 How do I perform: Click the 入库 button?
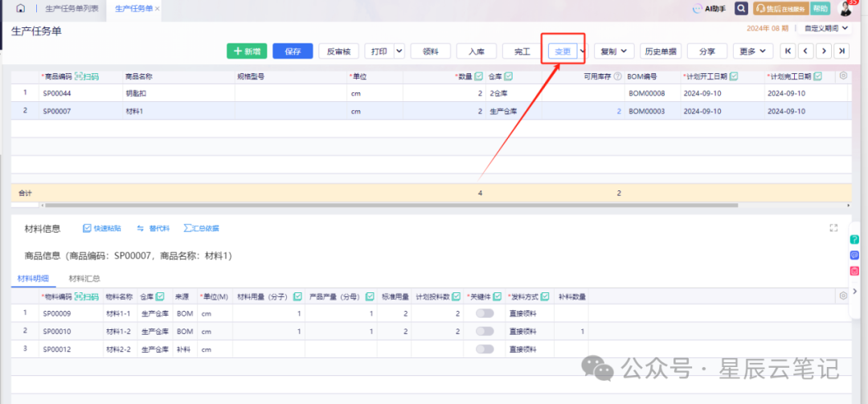pos(477,51)
